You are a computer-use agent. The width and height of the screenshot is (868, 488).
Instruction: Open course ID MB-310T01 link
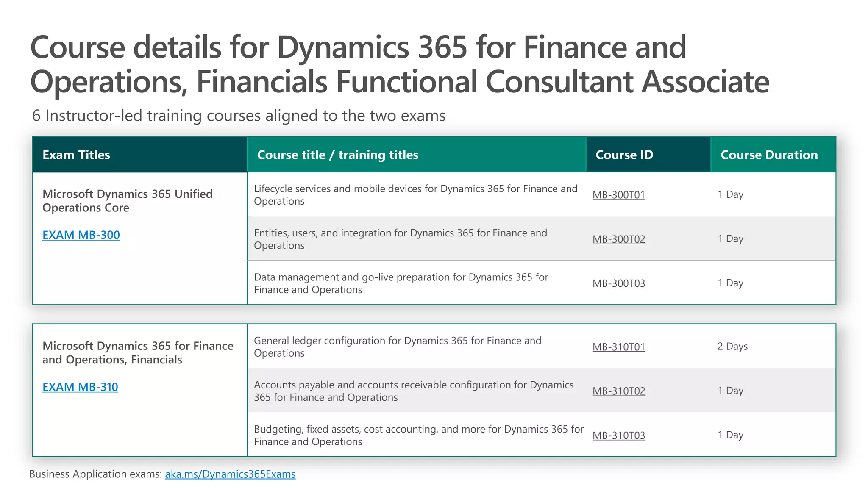[619, 347]
